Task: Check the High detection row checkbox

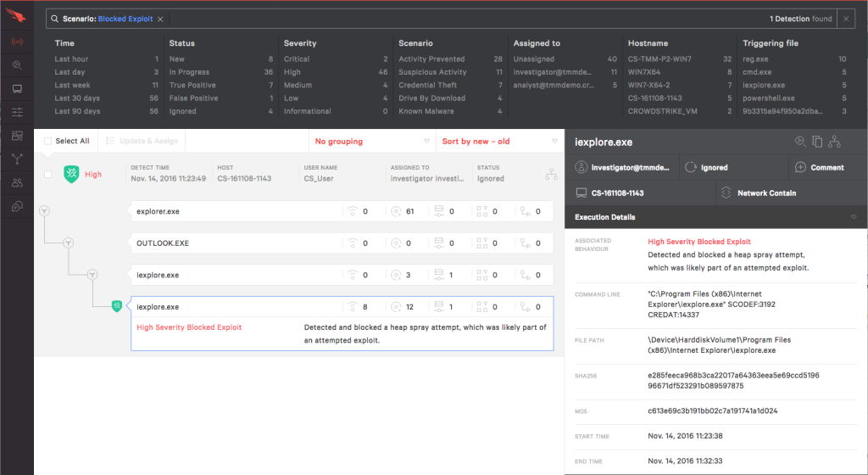Action: tap(47, 175)
